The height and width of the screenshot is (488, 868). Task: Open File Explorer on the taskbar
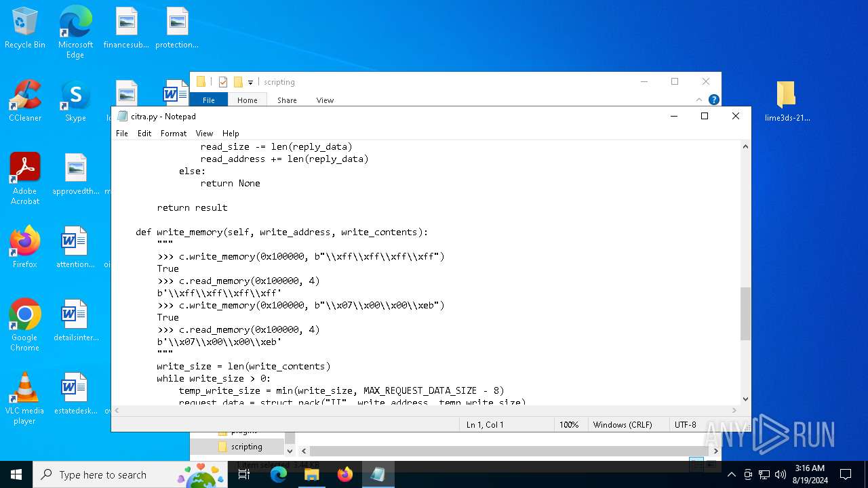[312, 474]
